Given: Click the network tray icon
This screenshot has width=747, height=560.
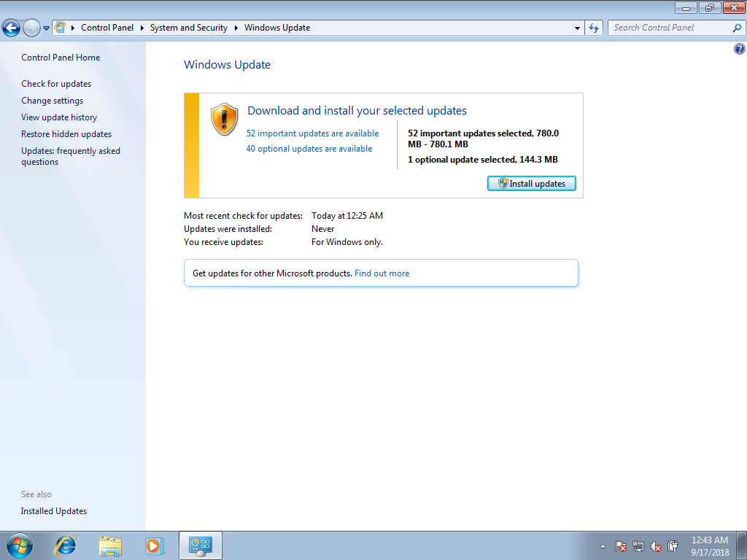Looking at the screenshot, I should click(638, 546).
